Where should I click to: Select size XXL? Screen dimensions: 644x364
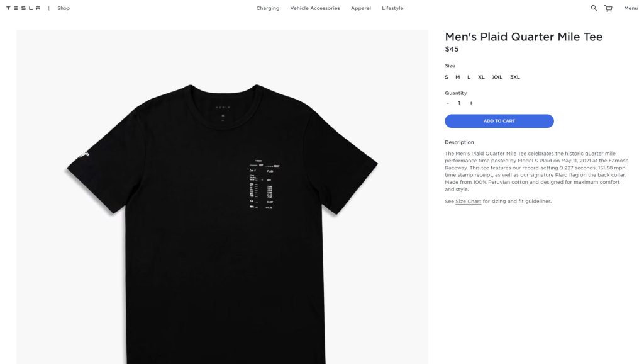(x=497, y=76)
